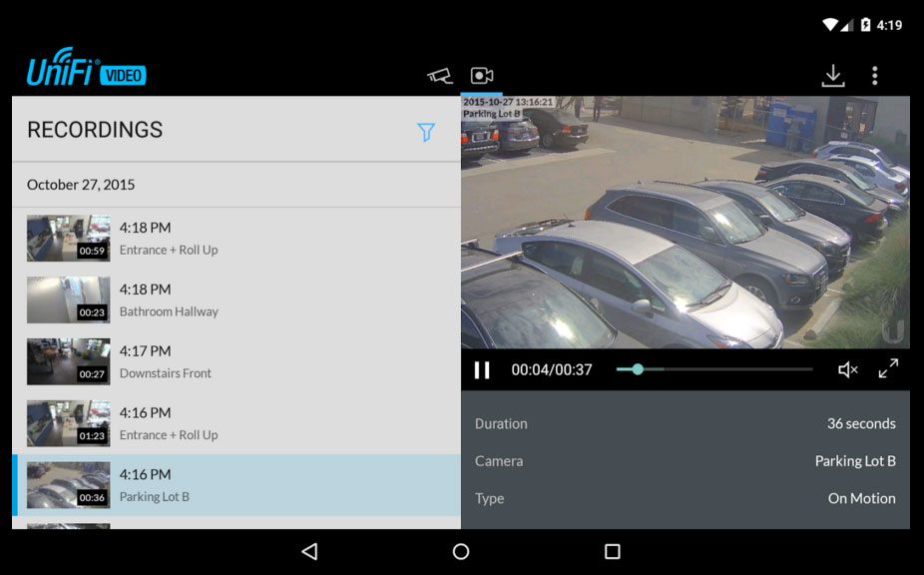Select the 4:18 PM Bathroom Hallway recording
924x575 pixels.
pyautogui.click(x=236, y=299)
